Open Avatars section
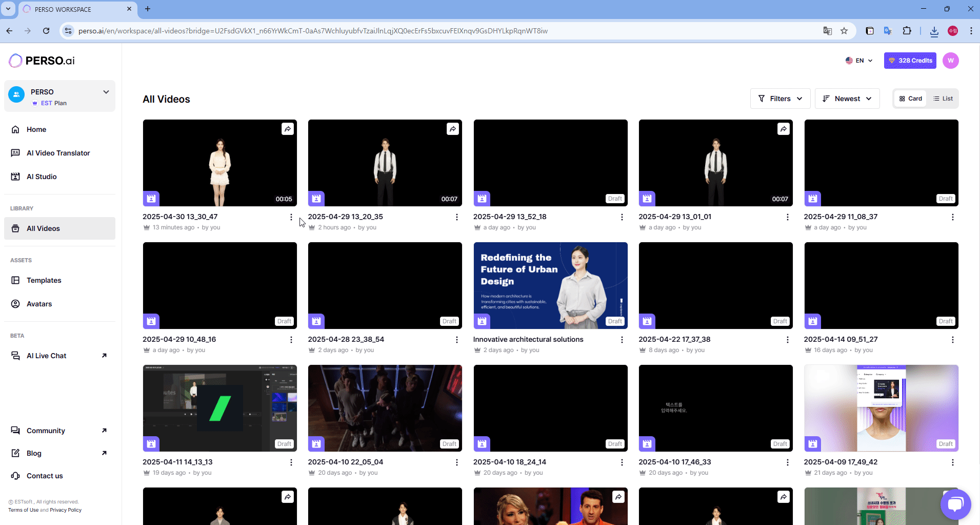Screen dimensions: 980x525 tap(59, 304)
